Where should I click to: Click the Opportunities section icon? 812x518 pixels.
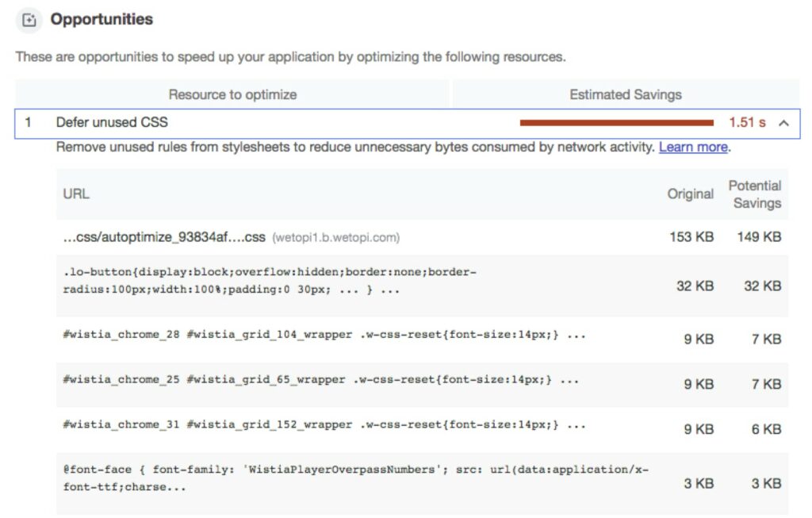(29, 20)
